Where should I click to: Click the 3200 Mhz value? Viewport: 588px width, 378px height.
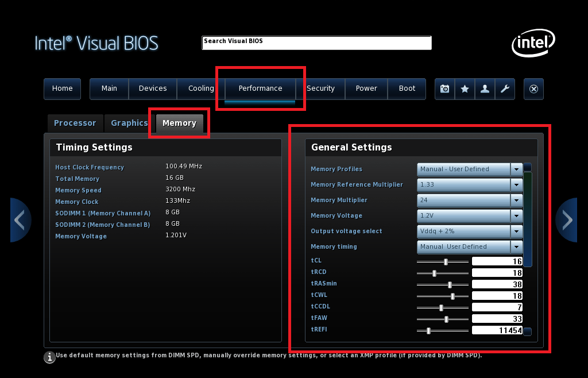[180, 189]
